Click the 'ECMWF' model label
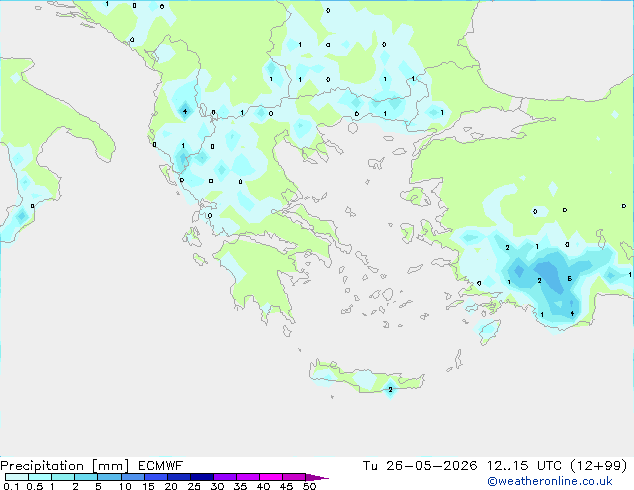The image size is (634, 490). (x=161, y=466)
